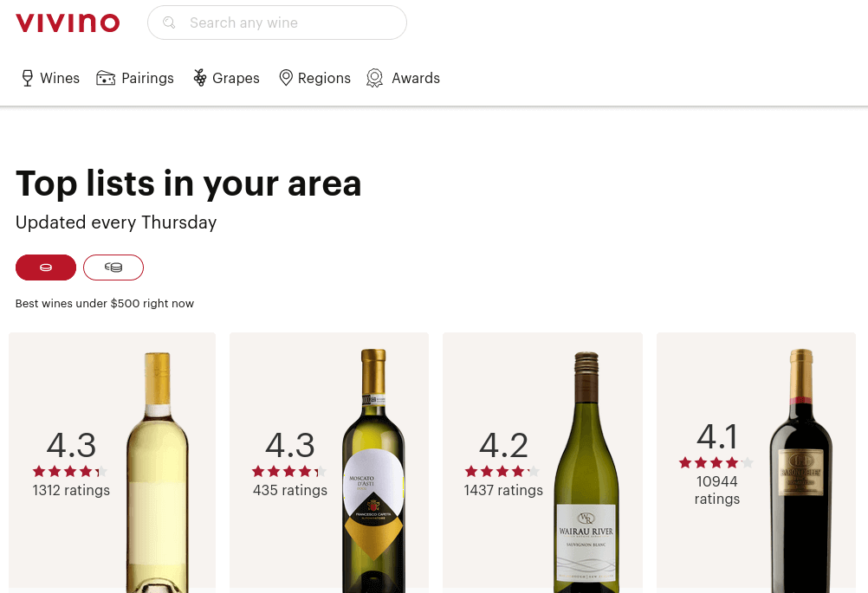Click the Awards ribbon medal icon
Image resolution: width=868 pixels, height=593 pixels.
coord(374,78)
